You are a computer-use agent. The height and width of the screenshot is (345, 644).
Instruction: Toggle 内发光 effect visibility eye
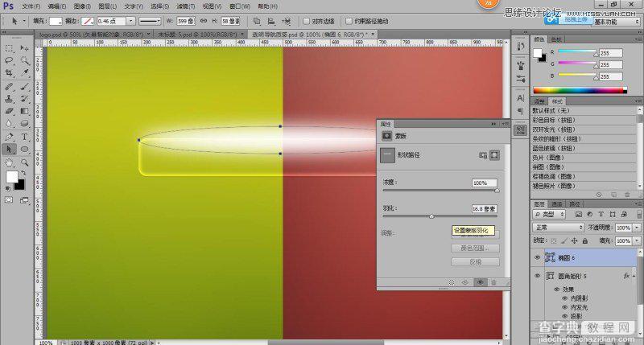coord(565,307)
